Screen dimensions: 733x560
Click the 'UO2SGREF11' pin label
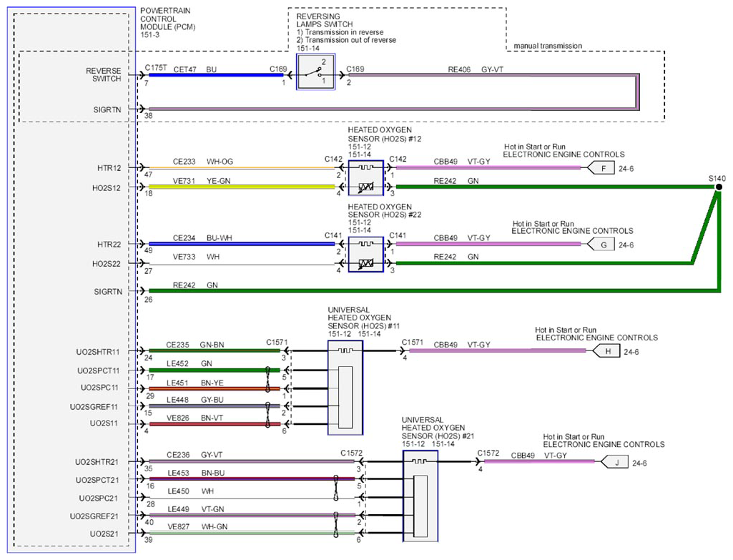coord(94,407)
